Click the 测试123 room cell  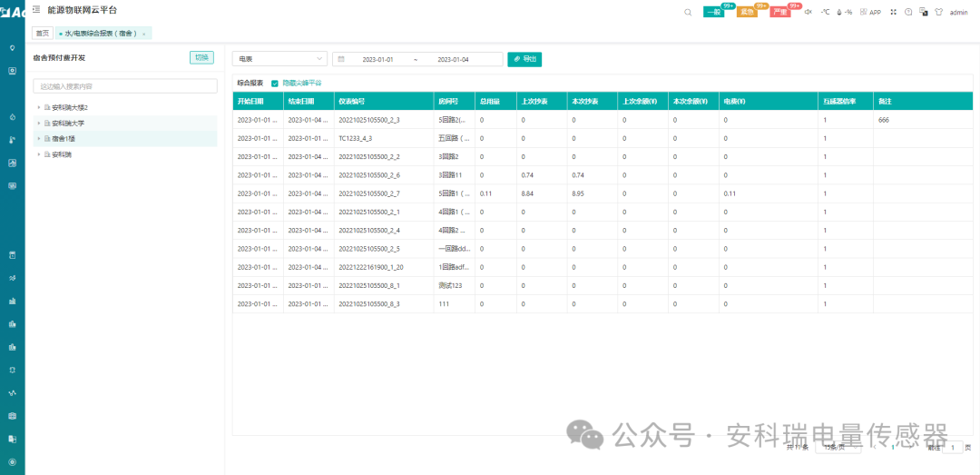pyautogui.click(x=455, y=286)
